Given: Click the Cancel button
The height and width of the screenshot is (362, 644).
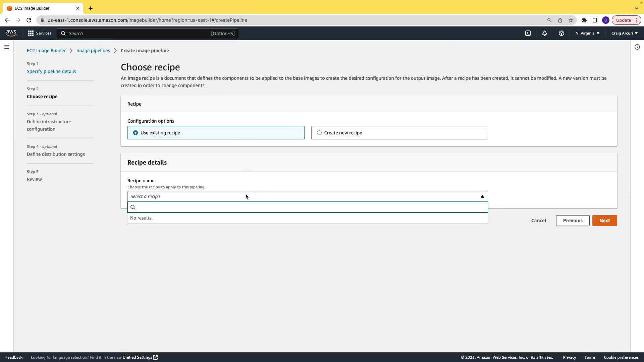Looking at the screenshot, I should (539, 221).
